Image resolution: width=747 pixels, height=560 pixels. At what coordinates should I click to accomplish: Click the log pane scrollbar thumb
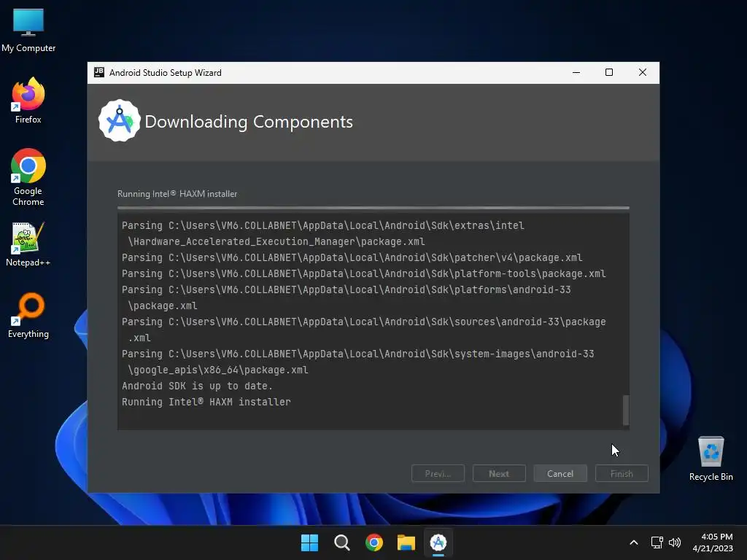pyautogui.click(x=626, y=410)
